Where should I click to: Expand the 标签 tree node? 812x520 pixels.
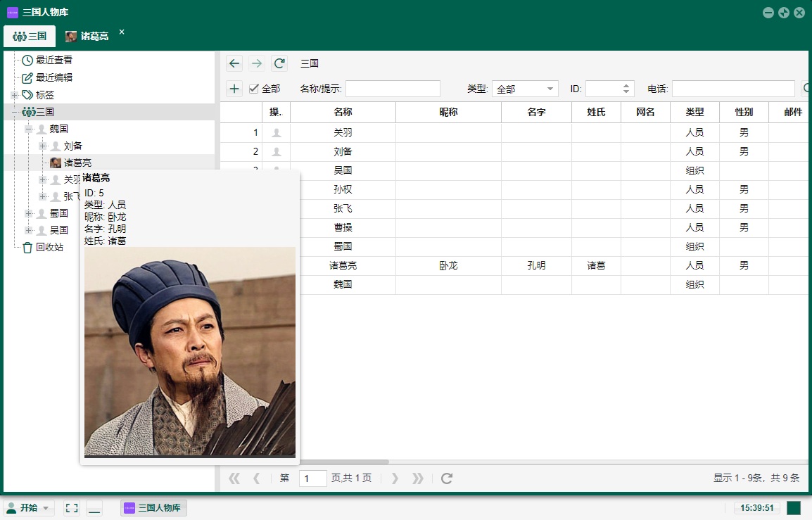coord(14,95)
